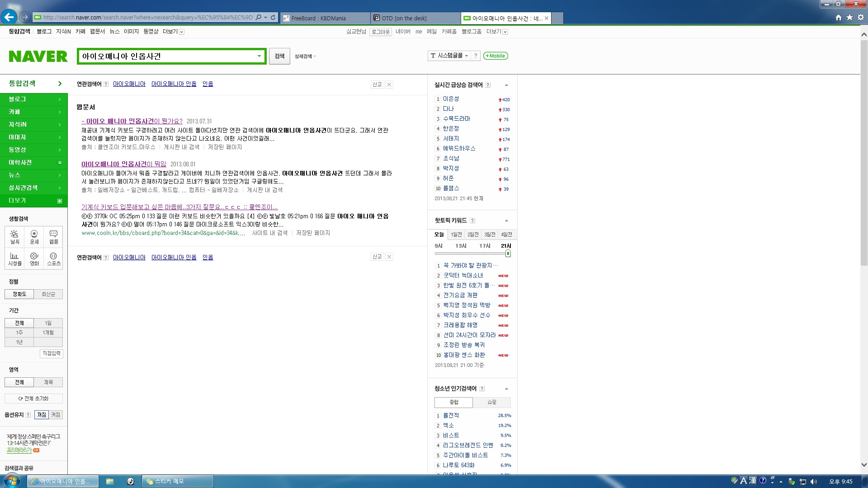Image resolution: width=868 pixels, height=488 pixels.
Task: Switch to OTD [on the desk] tab
Action: (415, 18)
